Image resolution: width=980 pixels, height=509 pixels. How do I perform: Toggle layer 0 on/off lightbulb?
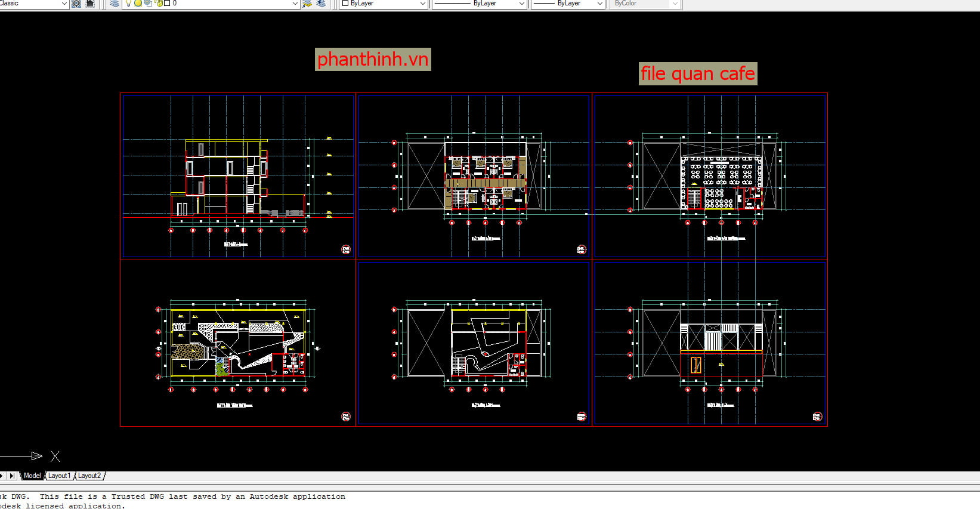click(128, 3)
